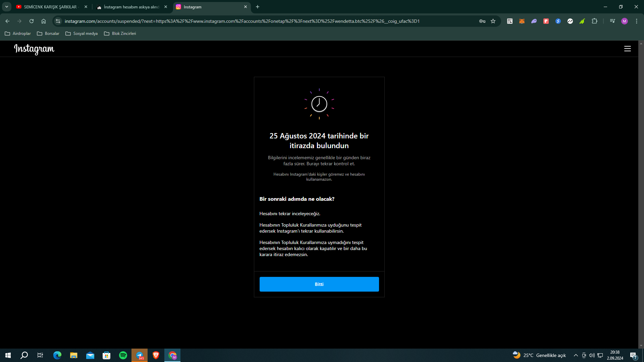Click the Chrome taskbar icon

172,355
